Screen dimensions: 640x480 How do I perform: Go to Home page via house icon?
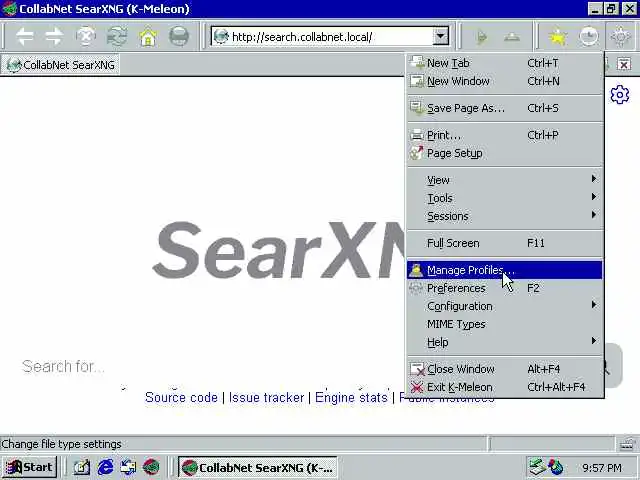[x=148, y=37]
